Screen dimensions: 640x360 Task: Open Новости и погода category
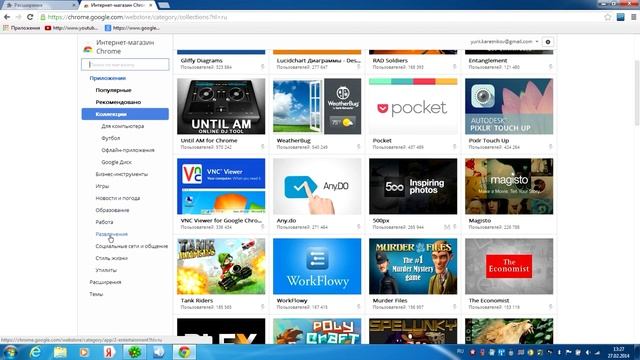(x=118, y=198)
